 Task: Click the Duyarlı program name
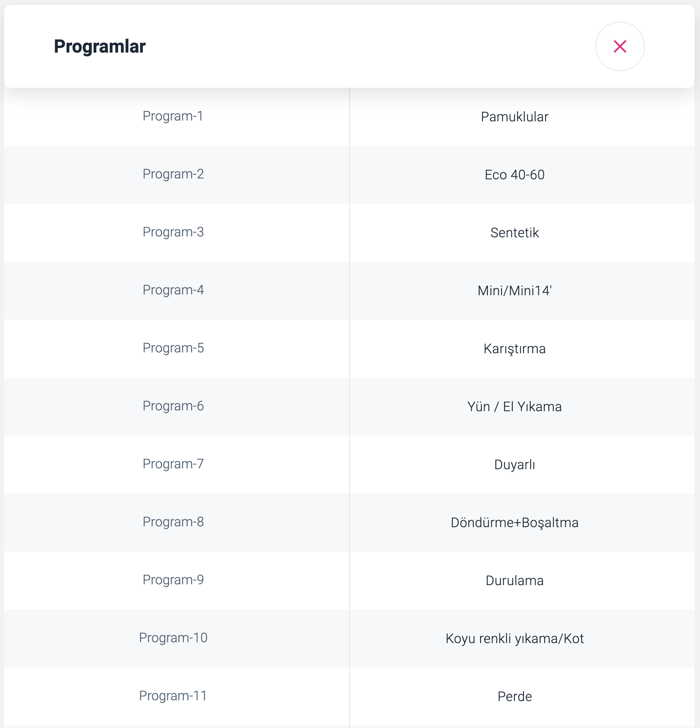pos(514,465)
